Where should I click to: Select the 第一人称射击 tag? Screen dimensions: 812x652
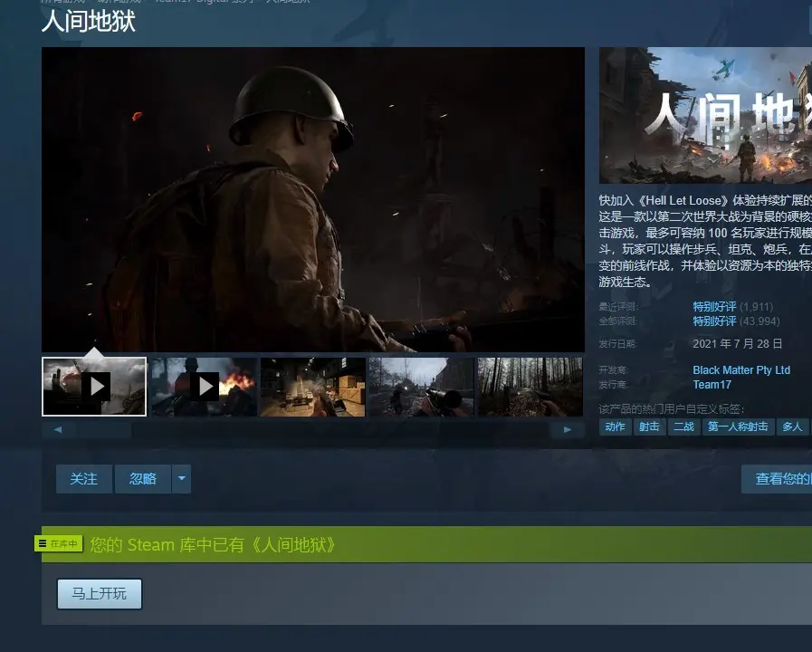coord(738,427)
